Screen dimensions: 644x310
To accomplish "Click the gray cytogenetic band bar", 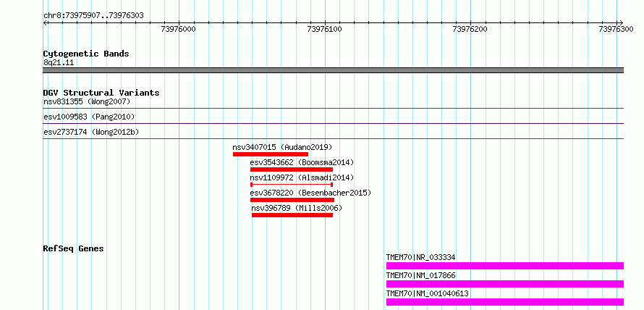I will point(333,70).
